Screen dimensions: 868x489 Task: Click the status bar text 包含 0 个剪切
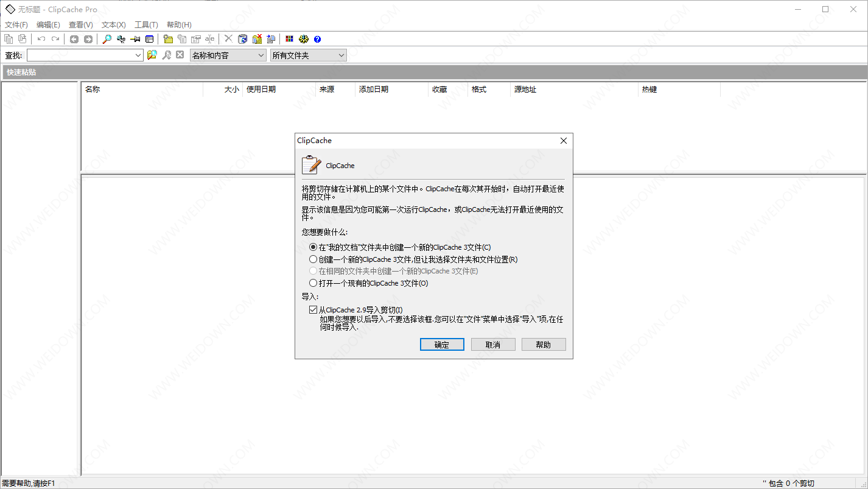point(791,484)
